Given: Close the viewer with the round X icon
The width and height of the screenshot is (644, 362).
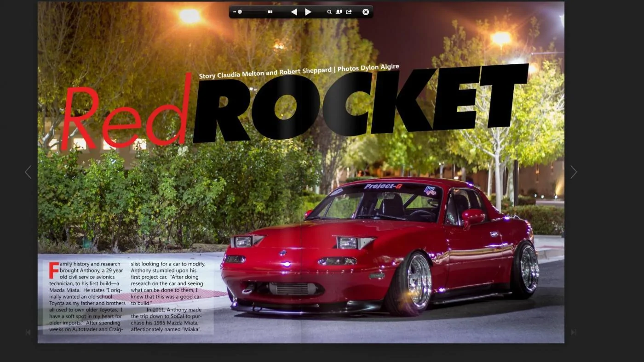Looking at the screenshot, I should coord(366,12).
